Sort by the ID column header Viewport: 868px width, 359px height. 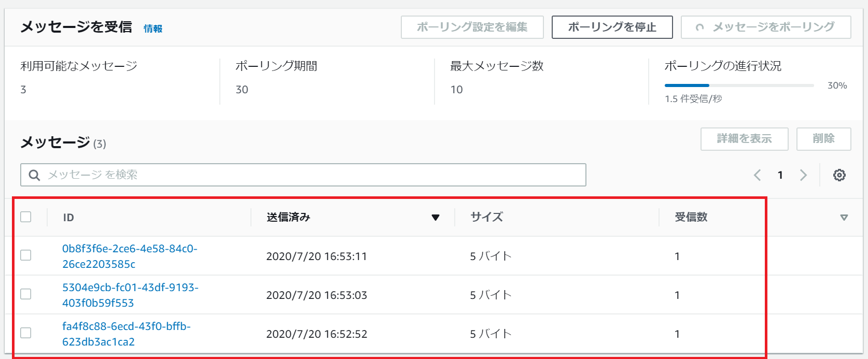68,218
